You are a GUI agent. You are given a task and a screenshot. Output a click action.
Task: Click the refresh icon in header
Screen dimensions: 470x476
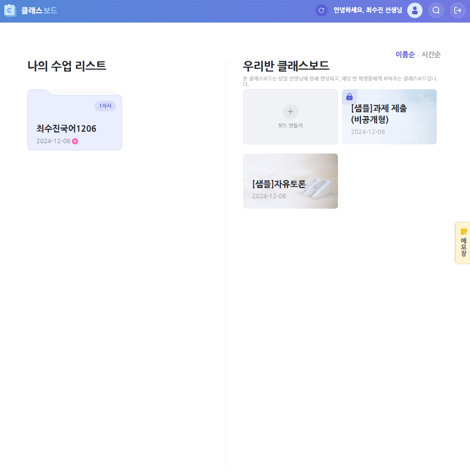(x=321, y=10)
